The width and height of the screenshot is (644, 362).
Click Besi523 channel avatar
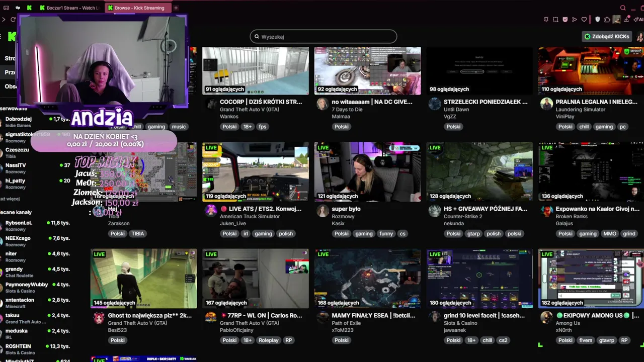pyautogui.click(x=99, y=318)
